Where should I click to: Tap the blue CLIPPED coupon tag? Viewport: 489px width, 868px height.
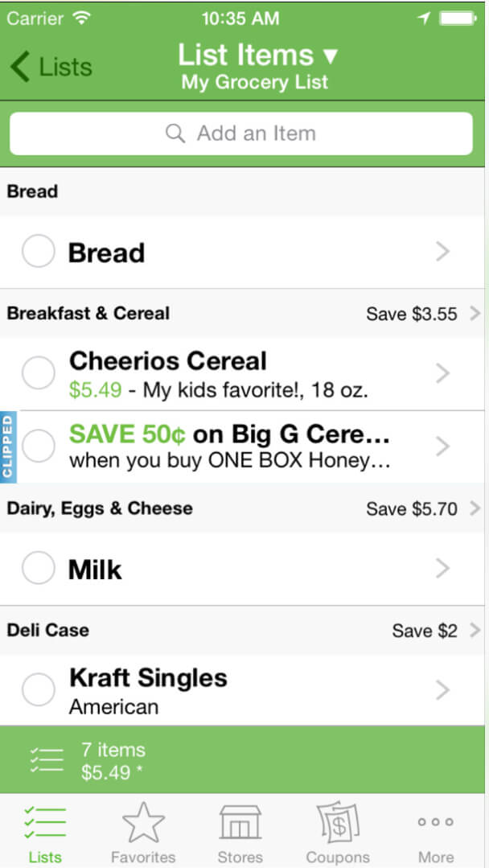pyautogui.click(x=8, y=447)
